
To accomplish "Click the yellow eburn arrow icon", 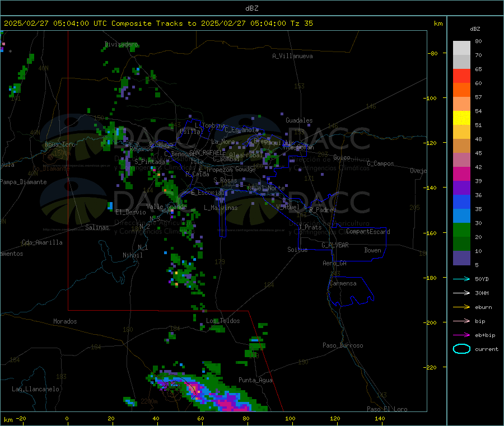I will tap(461, 307).
